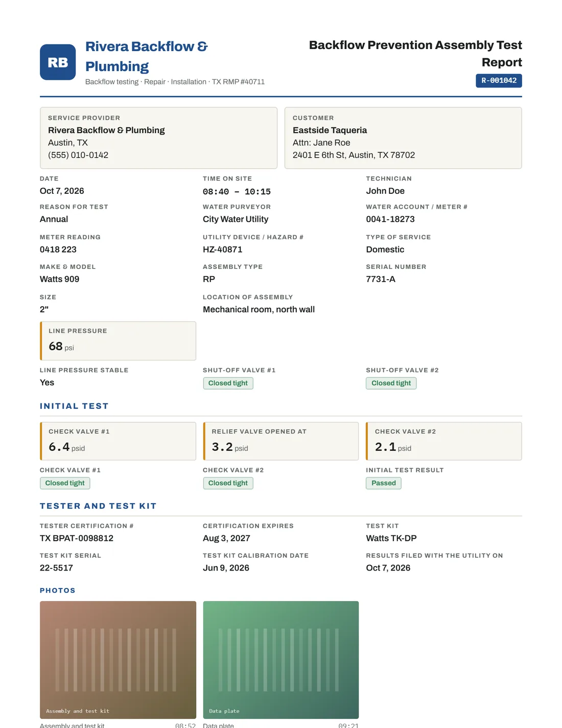
Task: Select relief valve opened at 3.2 psid
Action: pyautogui.click(x=281, y=441)
